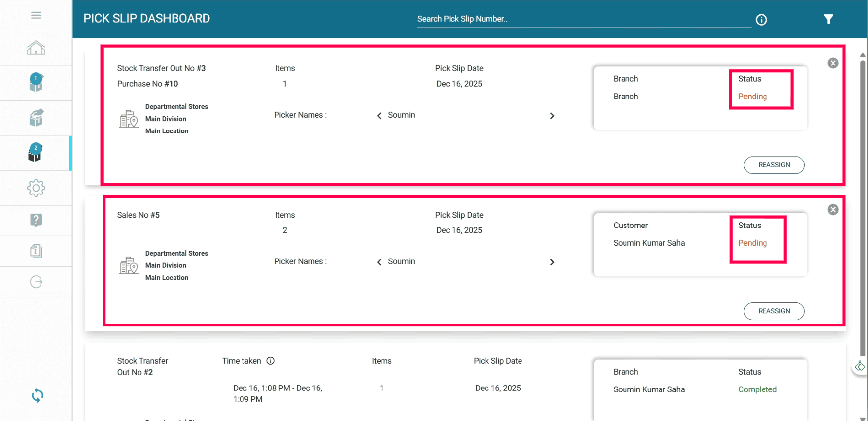Click the info icon beside search field

point(762,20)
